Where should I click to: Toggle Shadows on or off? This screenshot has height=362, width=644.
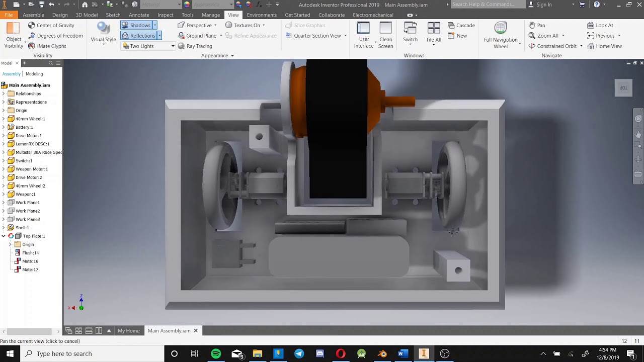[136, 25]
